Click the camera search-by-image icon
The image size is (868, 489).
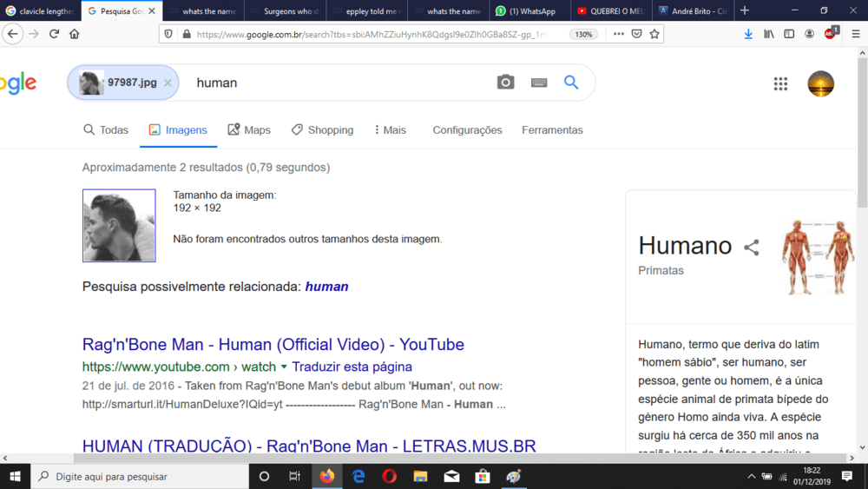[x=505, y=83]
